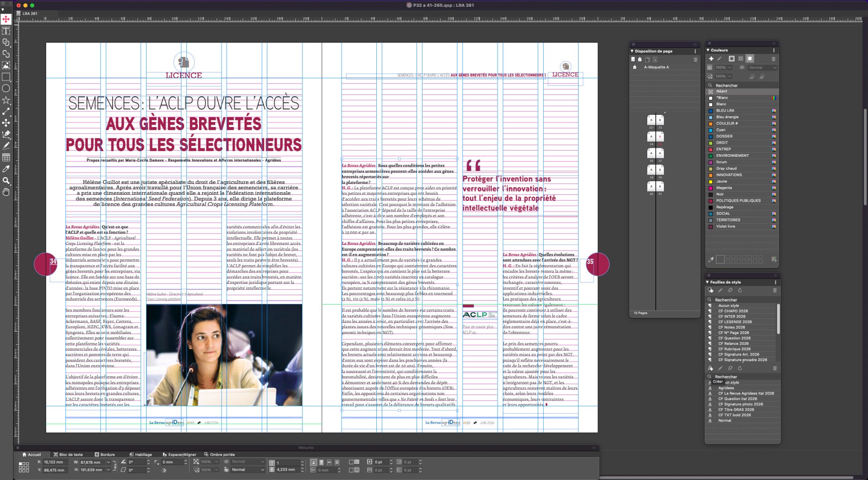
Task: Collapse the Disposition de page panel
Action: point(632,51)
